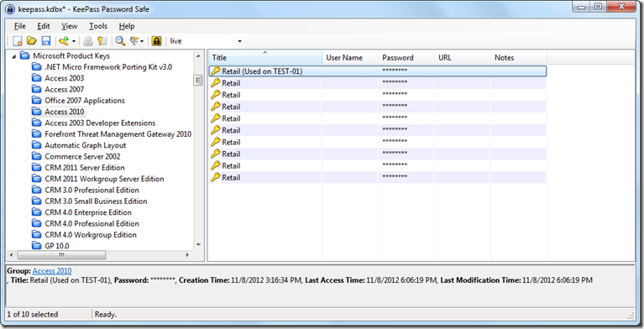Screen dimensions: 644x329
Task: Select Forefront Threat Management Gateway 2010 group
Action: [x=118, y=134]
